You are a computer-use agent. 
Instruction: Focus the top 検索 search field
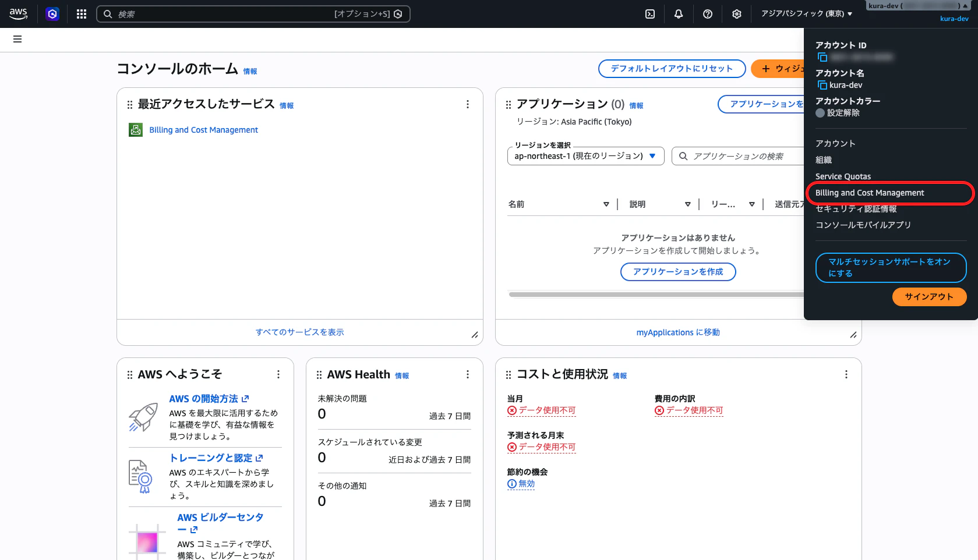[x=253, y=14]
